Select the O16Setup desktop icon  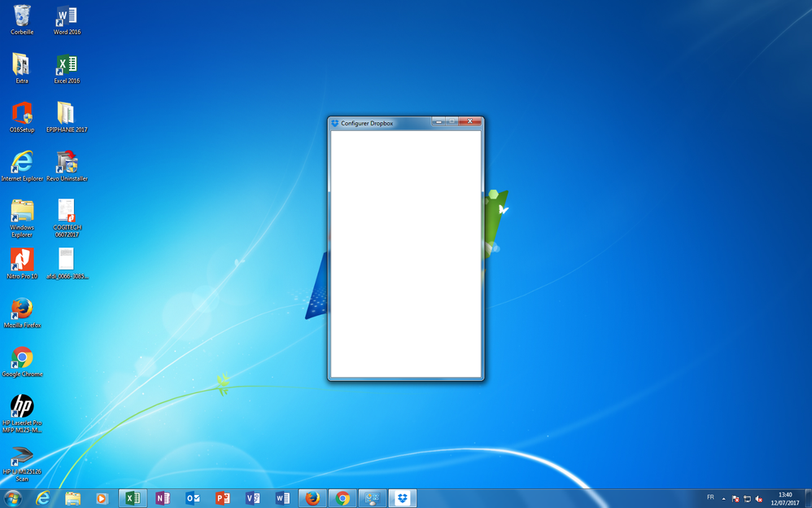[x=22, y=114]
